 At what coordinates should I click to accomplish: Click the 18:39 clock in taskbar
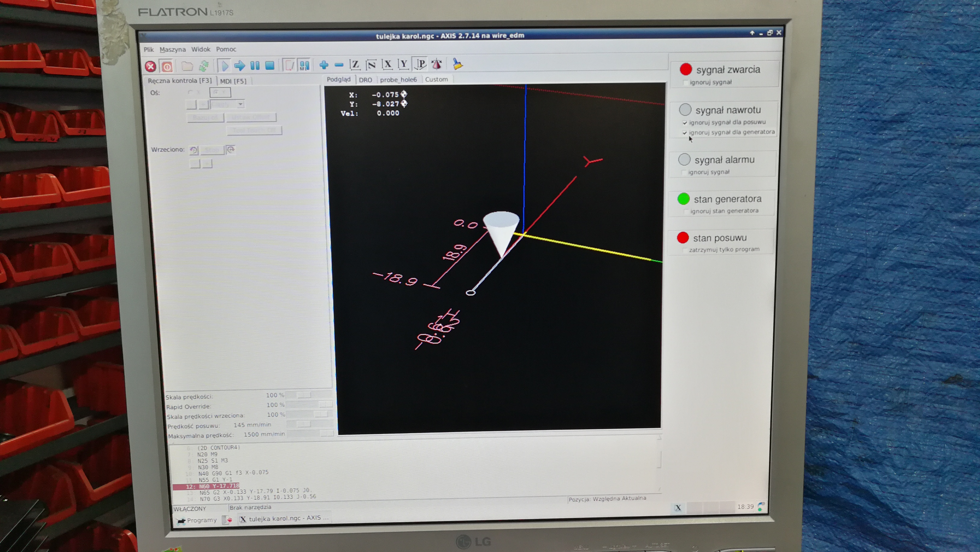point(745,507)
